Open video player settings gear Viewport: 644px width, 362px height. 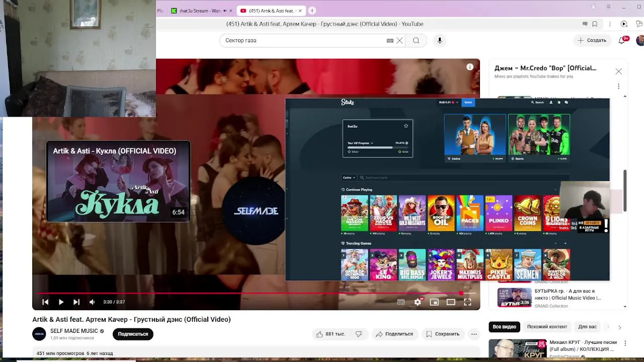coord(418,302)
